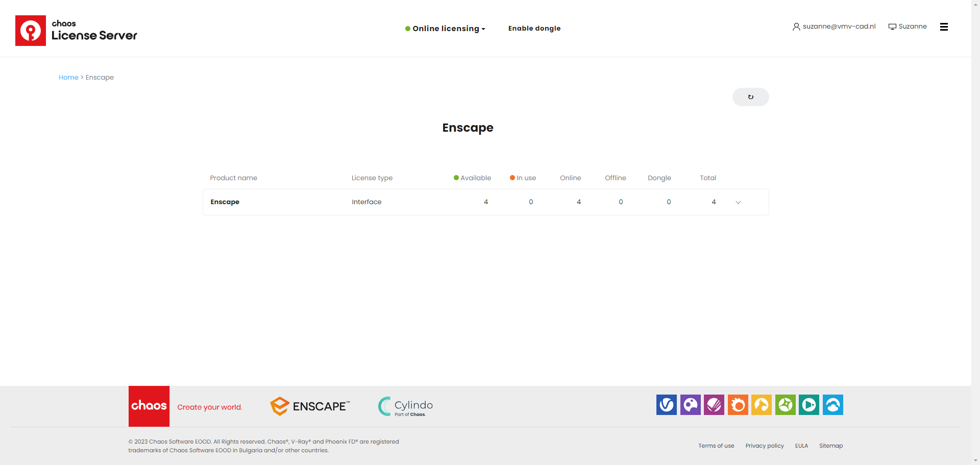Viewport: 980px width, 465px height.
Task: Click the user icon beside suzanne@vmv-cad.nl
Action: click(796, 27)
